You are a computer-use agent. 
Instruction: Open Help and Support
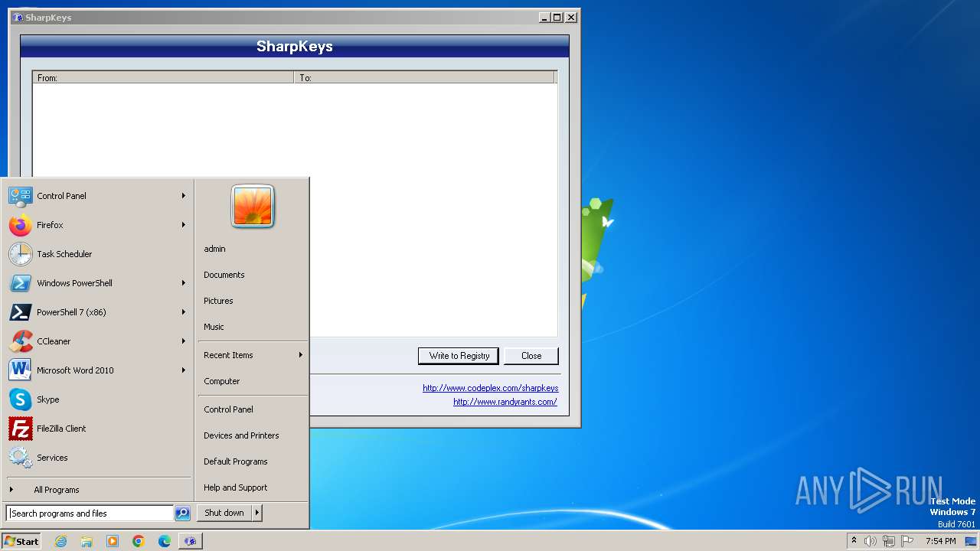click(253, 487)
